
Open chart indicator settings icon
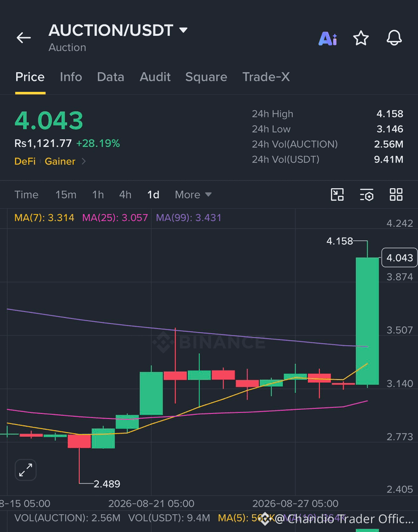[x=367, y=195]
